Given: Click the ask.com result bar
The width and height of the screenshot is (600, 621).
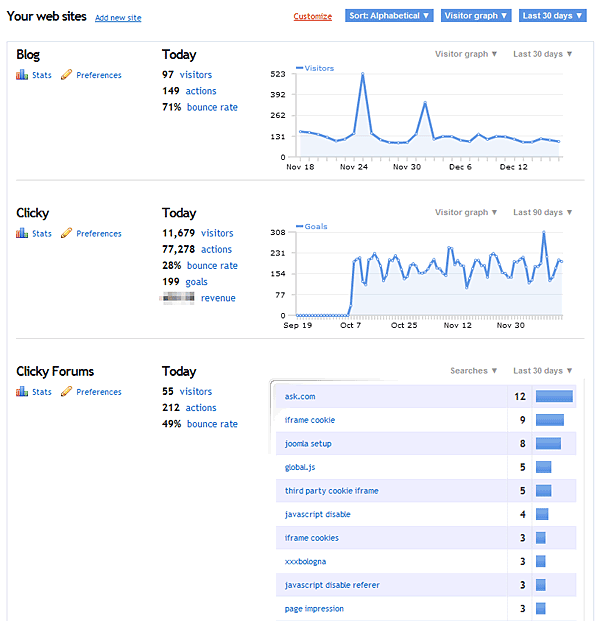Looking at the screenshot, I should 554,396.
